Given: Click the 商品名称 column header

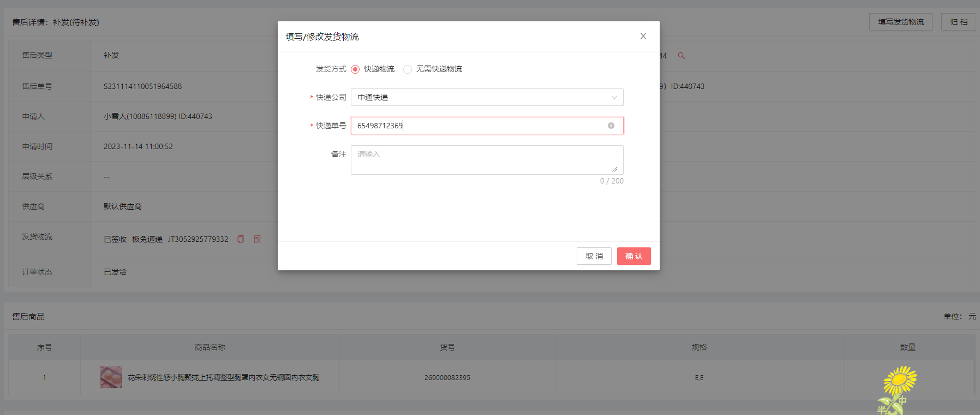Looking at the screenshot, I should (210, 347).
